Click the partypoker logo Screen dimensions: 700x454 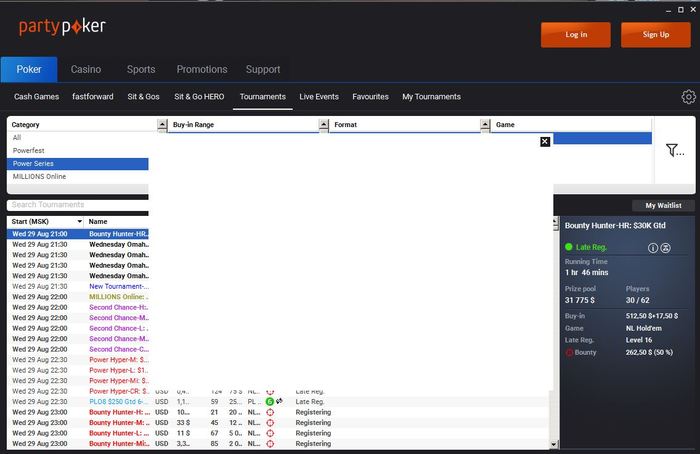coord(62,27)
